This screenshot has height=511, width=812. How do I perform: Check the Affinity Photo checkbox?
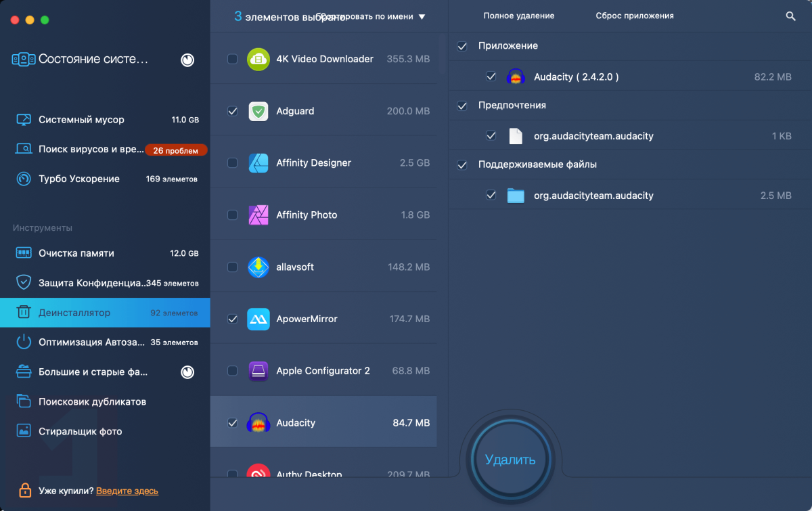click(233, 215)
